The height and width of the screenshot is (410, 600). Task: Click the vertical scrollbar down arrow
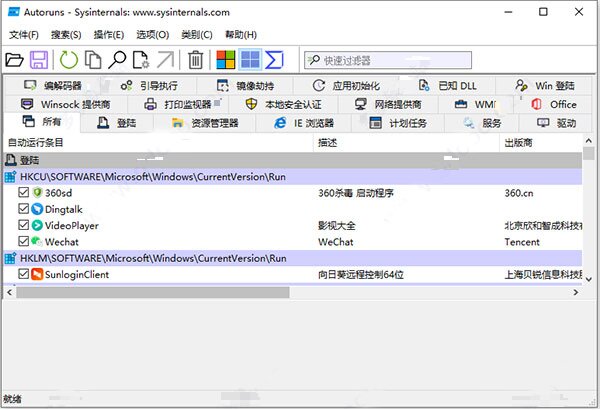point(589,279)
